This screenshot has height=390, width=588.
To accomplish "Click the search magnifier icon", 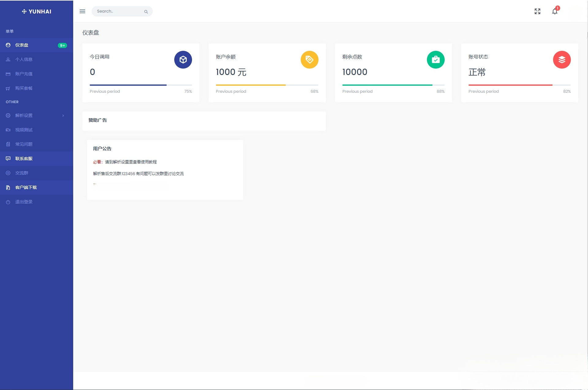I will (146, 12).
